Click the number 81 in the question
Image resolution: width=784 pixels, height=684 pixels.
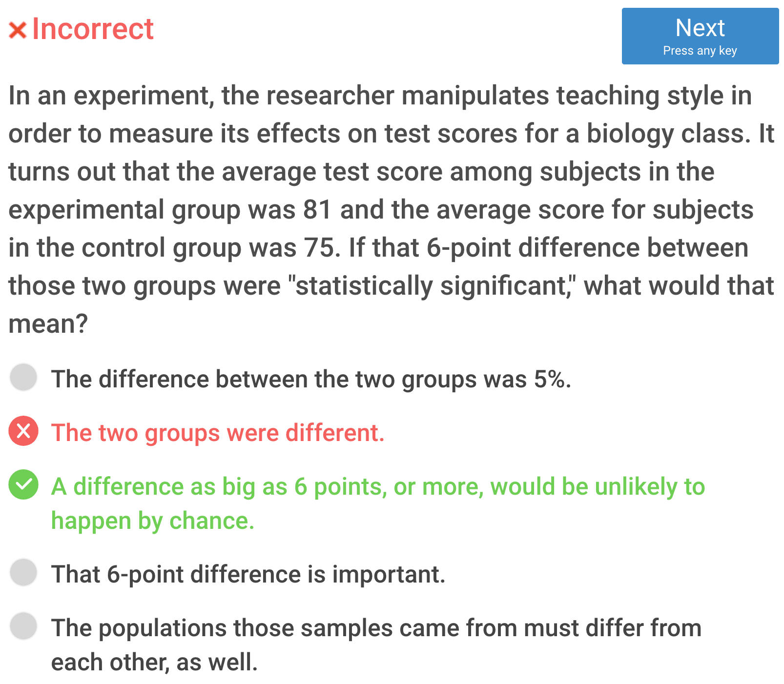[317, 210]
